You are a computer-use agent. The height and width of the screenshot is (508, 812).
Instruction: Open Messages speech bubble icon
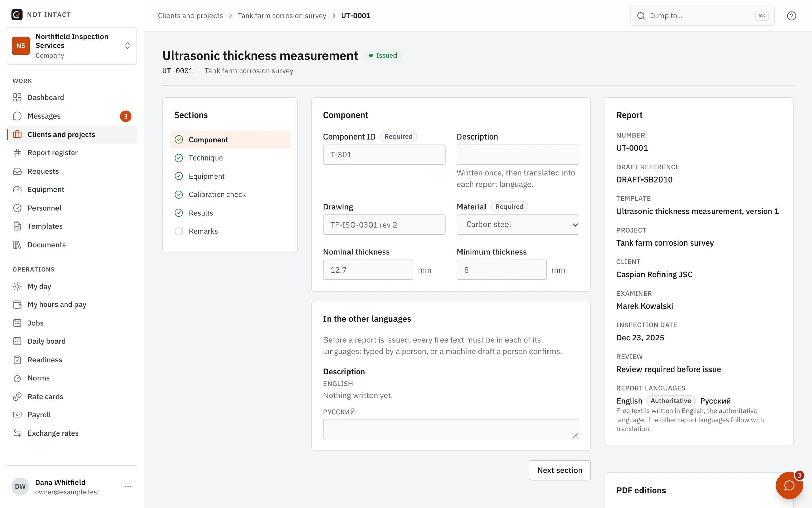(17, 116)
